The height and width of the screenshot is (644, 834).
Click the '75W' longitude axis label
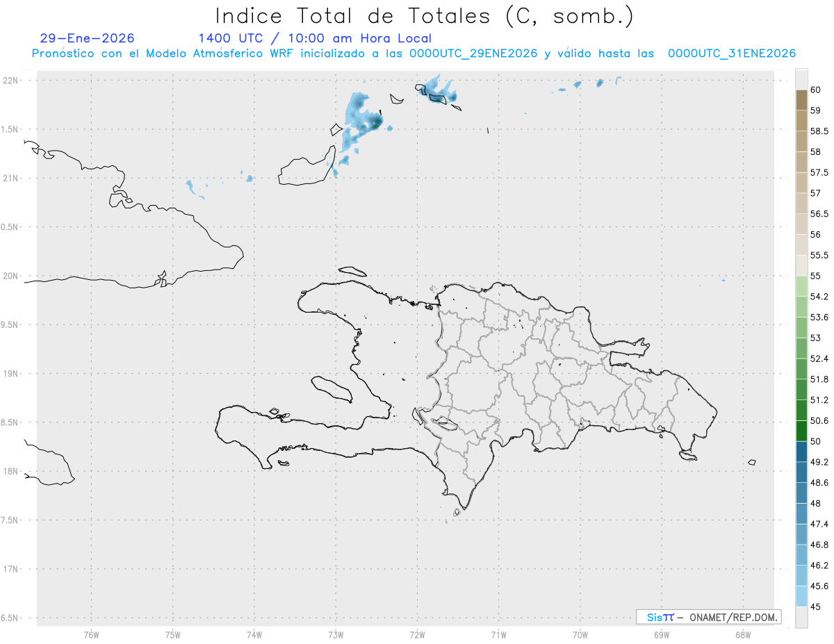pos(172,634)
